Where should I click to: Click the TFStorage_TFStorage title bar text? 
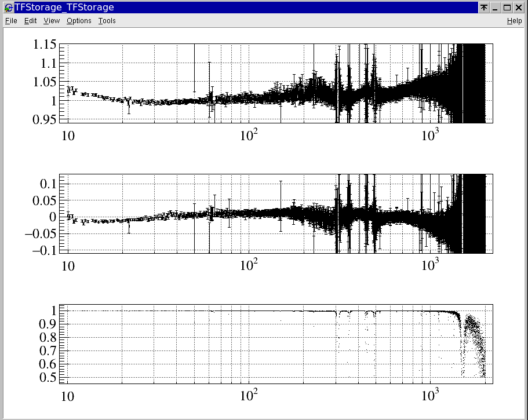64,8
